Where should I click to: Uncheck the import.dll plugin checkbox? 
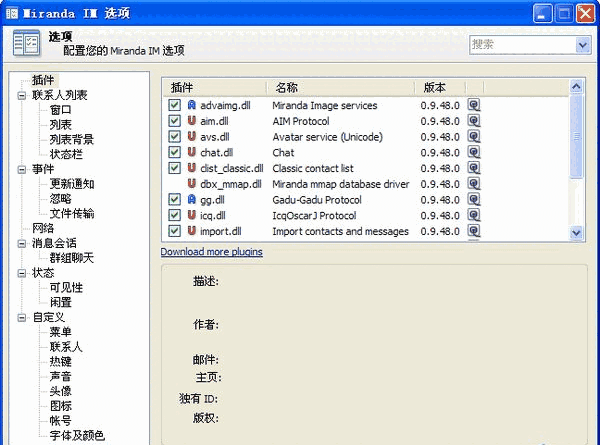pos(174,231)
